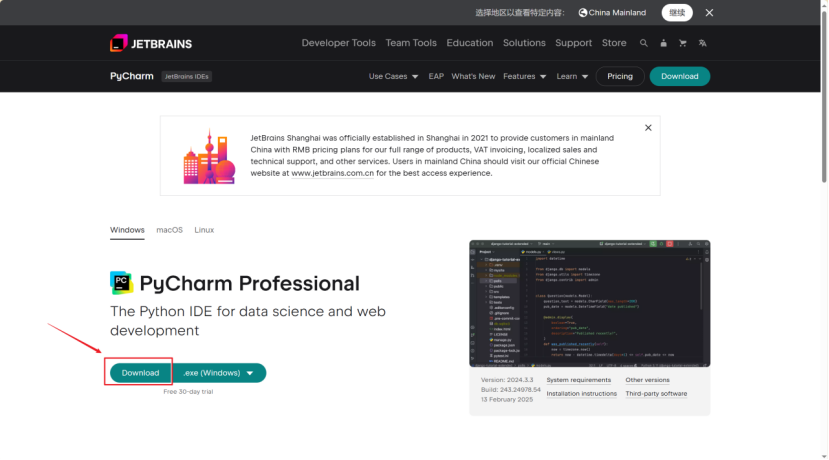Open Education menu

click(x=469, y=43)
